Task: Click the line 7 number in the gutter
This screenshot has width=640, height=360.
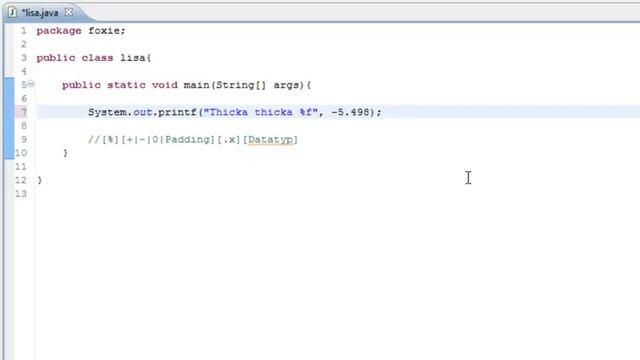Action: tap(24, 112)
